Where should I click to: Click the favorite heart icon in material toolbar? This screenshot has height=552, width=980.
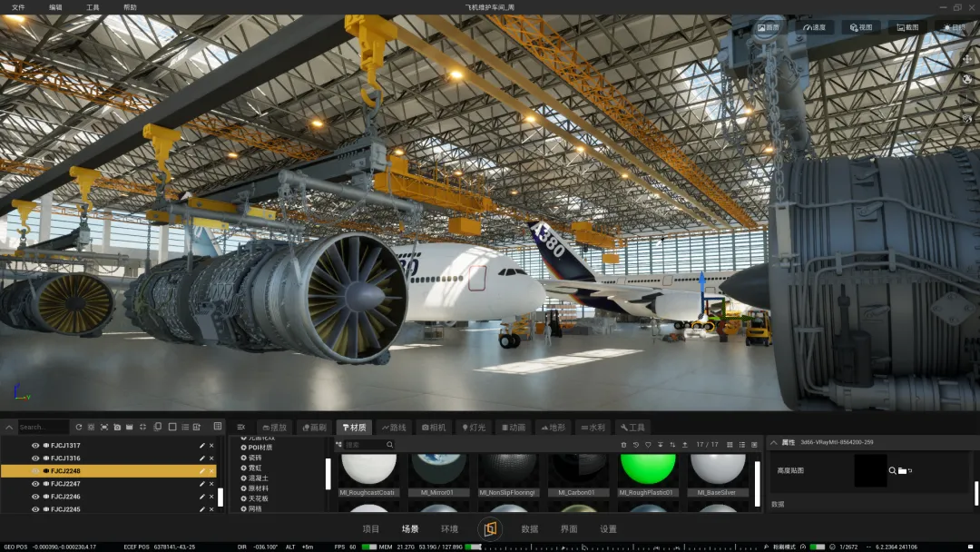[648, 445]
